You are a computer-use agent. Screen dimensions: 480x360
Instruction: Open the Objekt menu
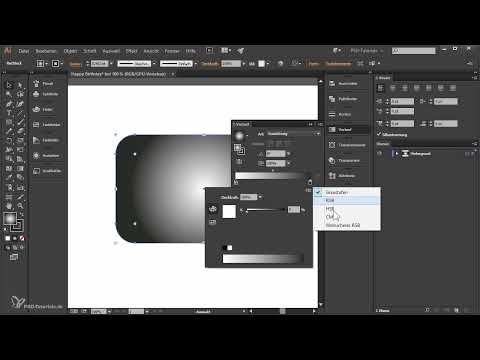pyautogui.click(x=70, y=51)
